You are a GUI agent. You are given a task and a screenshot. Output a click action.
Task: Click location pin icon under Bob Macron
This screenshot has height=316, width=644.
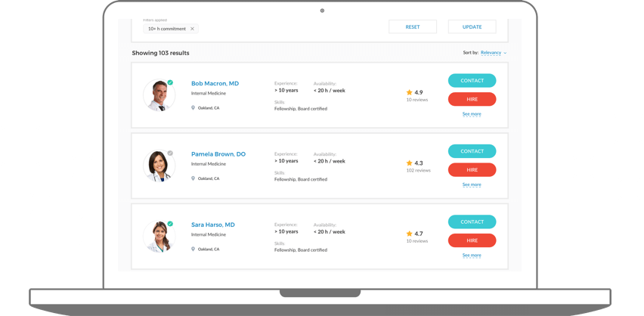coord(194,108)
